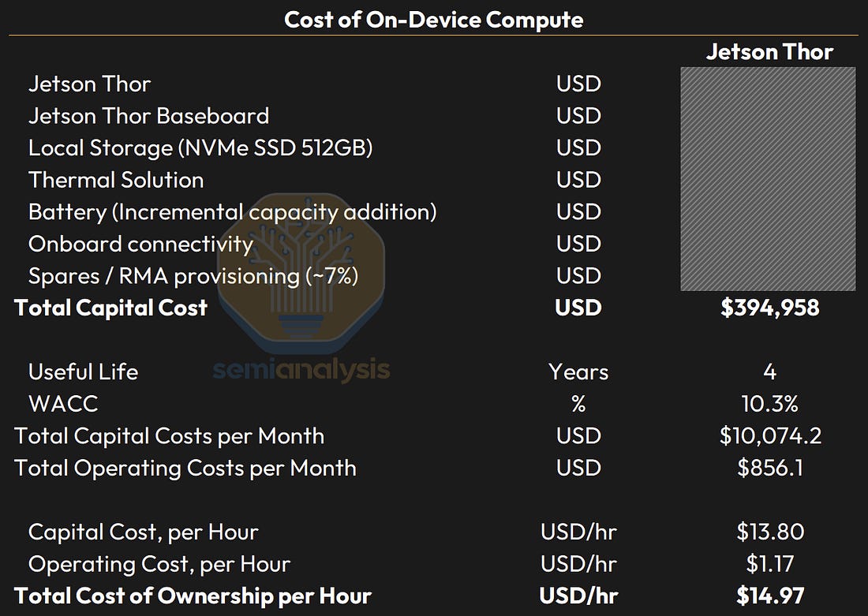This screenshot has width=868, height=616.
Task: Click the Useful Life value of 4
Action: [769, 371]
